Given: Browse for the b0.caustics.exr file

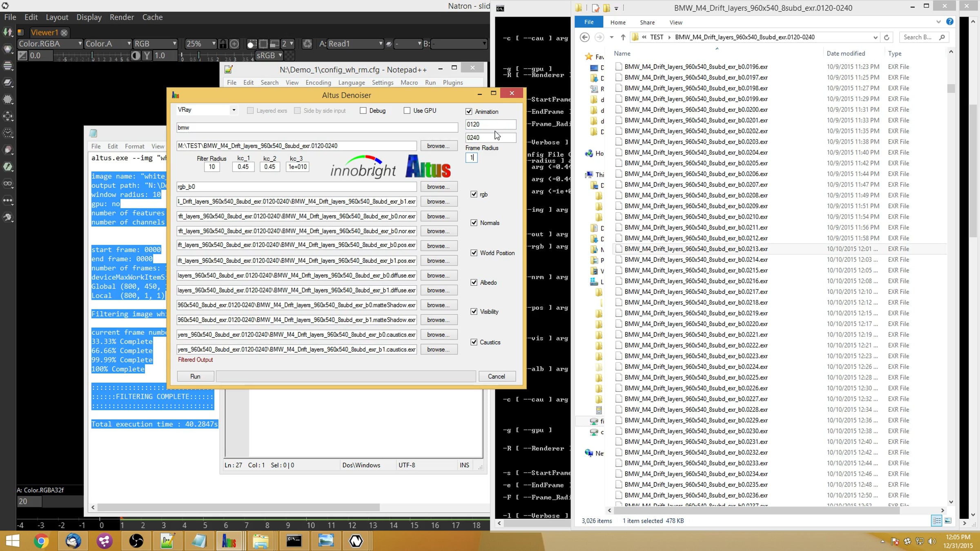Looking at the screenshot, I should click(439, 335).
